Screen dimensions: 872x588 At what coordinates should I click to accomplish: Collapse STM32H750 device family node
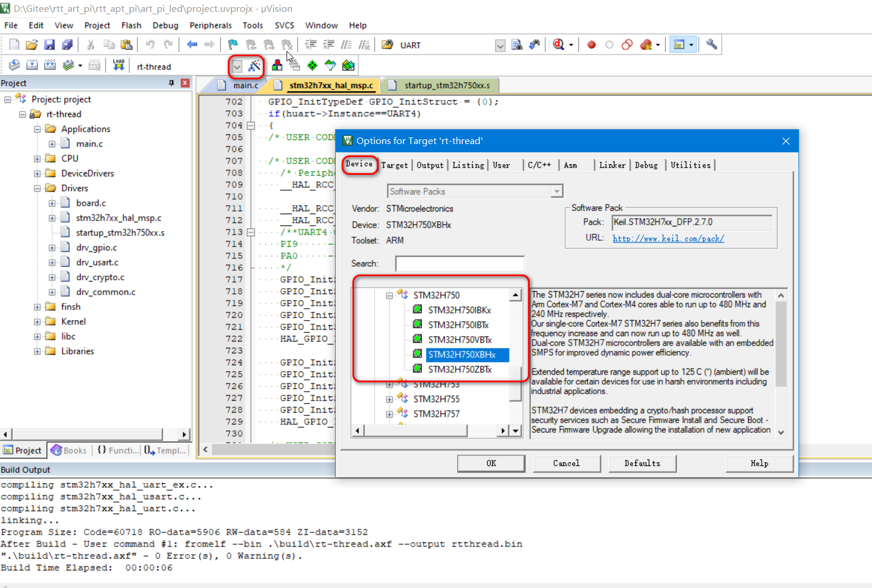pyautogui.click(x=389, y=295)
